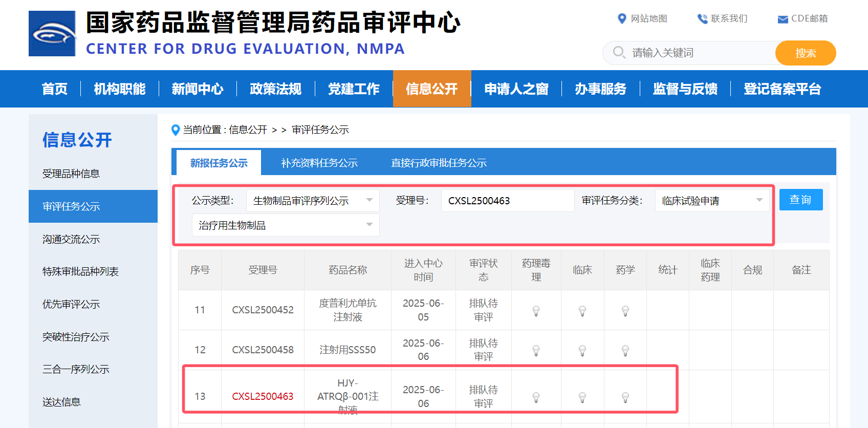Image resolution: width=868 pixels, height=428 pixels.
Task: Open 申请人之窗 menu item
Action: click(x=516, y=89)
